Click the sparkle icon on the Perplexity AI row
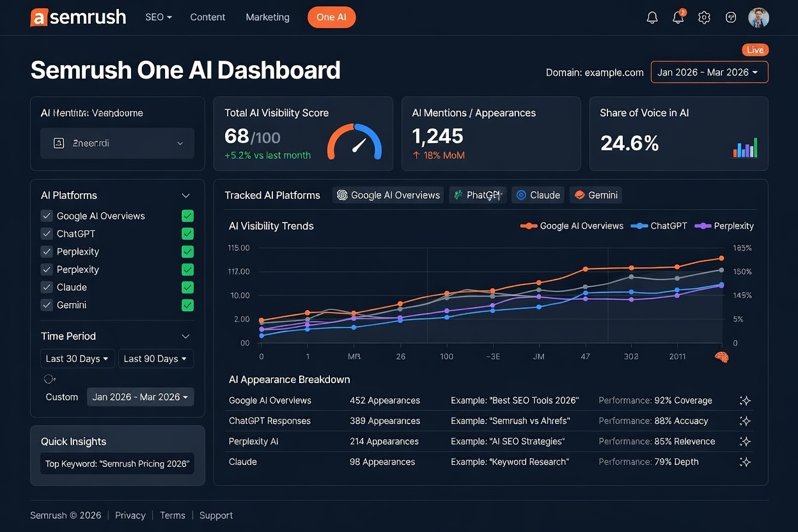 745,441
